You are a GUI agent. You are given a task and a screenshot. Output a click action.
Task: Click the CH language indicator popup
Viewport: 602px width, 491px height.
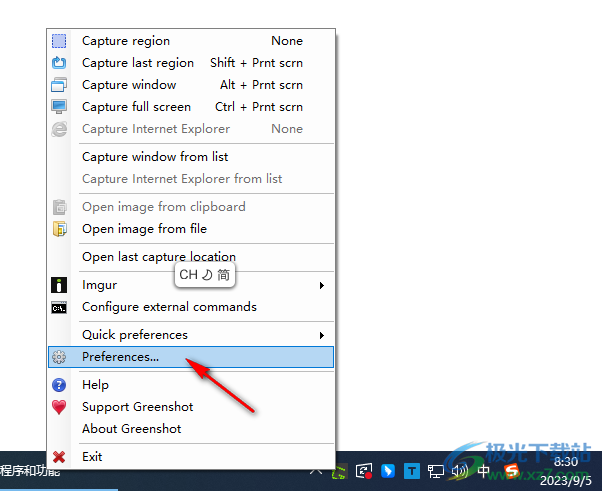(205, 275)
